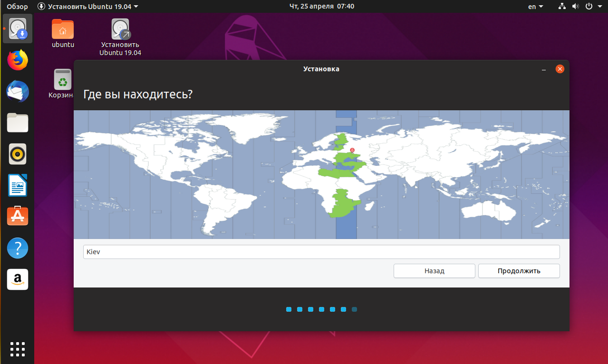Focus the Kiev location text field
608x364 pixels.
pos(321,252)
